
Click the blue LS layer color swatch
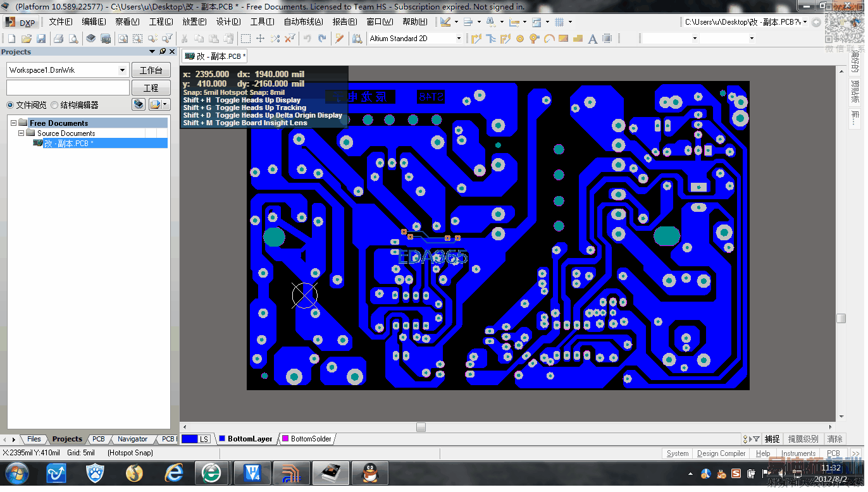pyautogui.click(x=189, y=439)
